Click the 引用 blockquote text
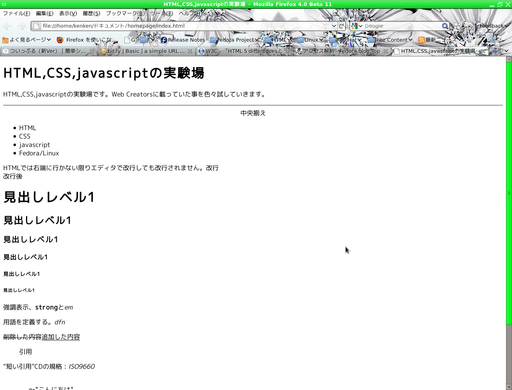The height and width of the screenshot is (390, 512). pyautogui.click(x=25, y=352)
